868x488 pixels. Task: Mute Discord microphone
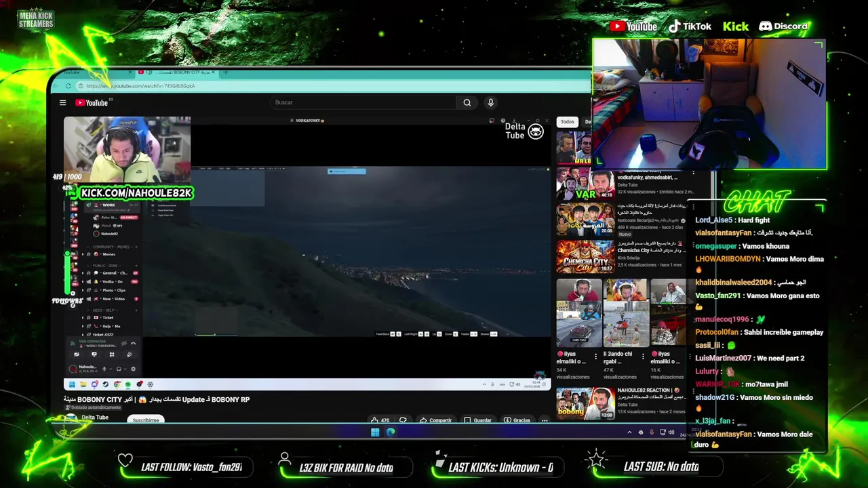click(x=104, y=369)
